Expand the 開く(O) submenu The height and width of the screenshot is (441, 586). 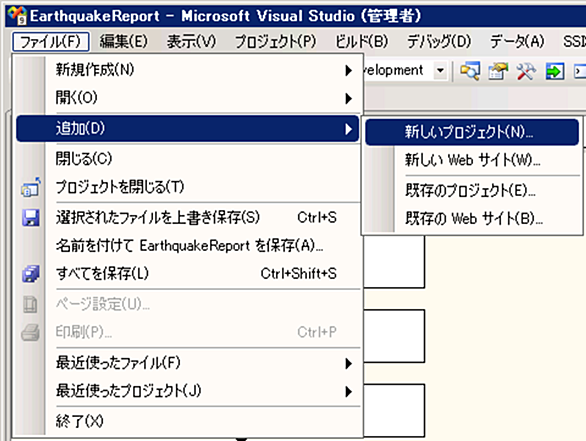click(188, 98)
